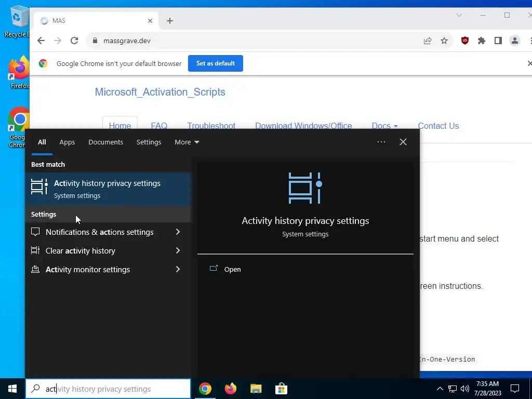
Task: Open search options ellipsis menu
Action: (381, 142)
